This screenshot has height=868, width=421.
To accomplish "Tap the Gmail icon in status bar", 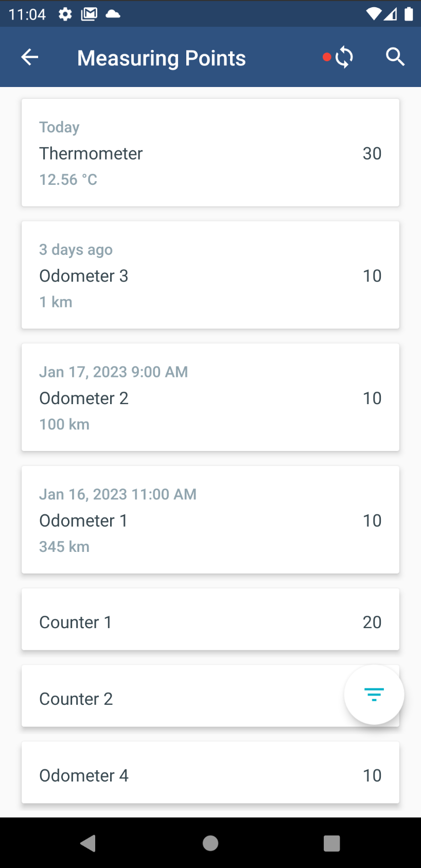I will [x=89, y=14].
